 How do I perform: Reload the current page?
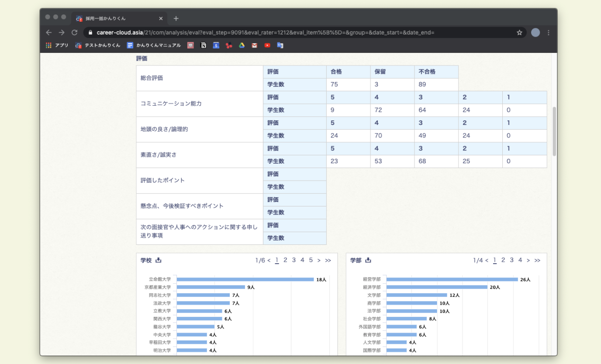(74, 33)
